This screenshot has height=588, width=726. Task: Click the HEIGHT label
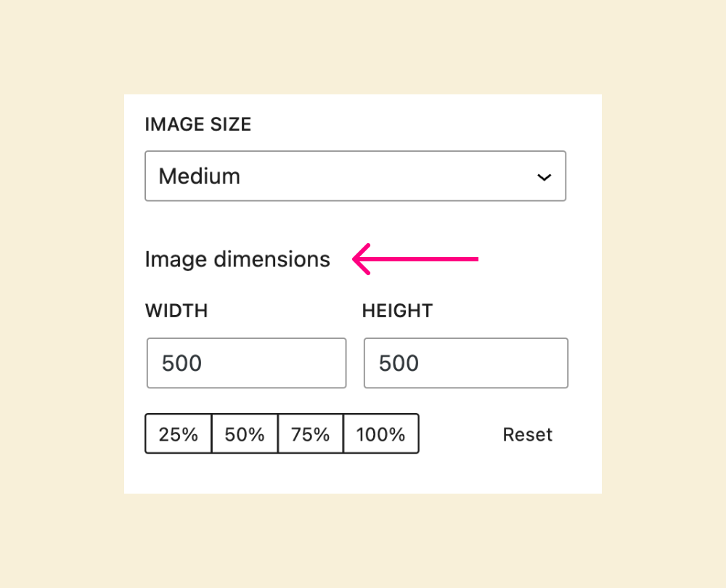(x=397, y=311)
